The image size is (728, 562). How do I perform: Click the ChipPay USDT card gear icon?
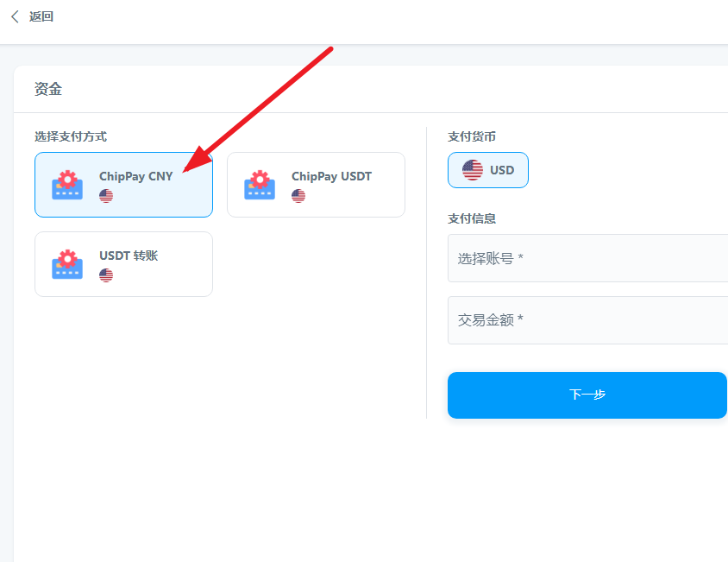pos(260,185)
